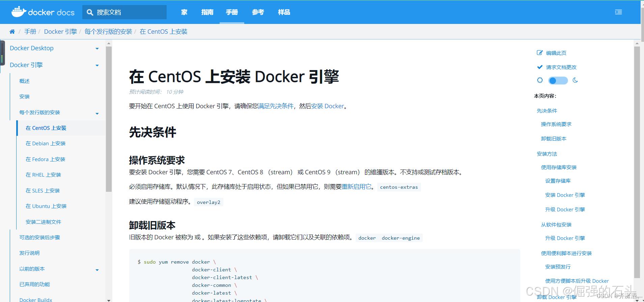Image resolution: width=644 pixels, height=302 pixels.
Task: Click the search magnifier icon
Action: (90, 12)
